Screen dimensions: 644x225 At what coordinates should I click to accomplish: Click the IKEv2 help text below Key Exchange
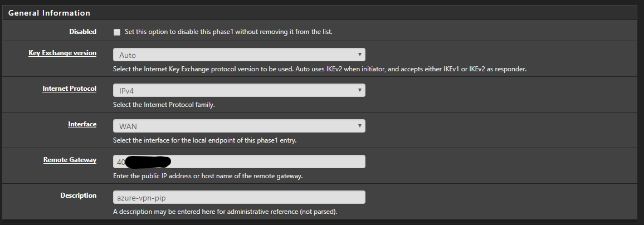click(320, 70)
